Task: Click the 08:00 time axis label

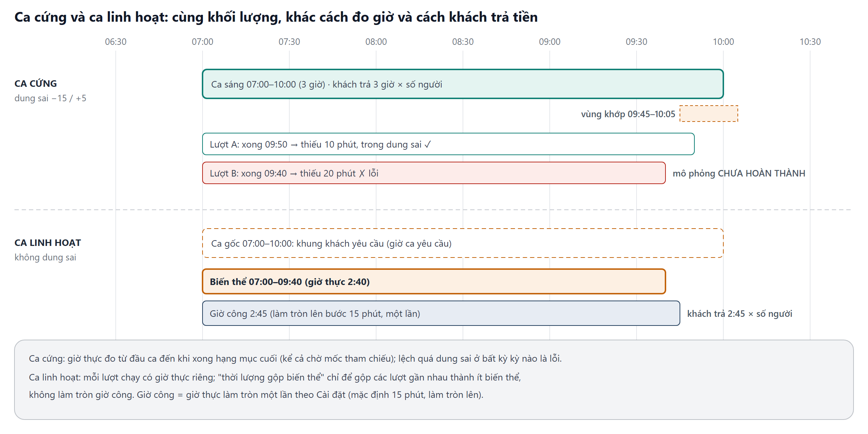Action: (376, 42)
